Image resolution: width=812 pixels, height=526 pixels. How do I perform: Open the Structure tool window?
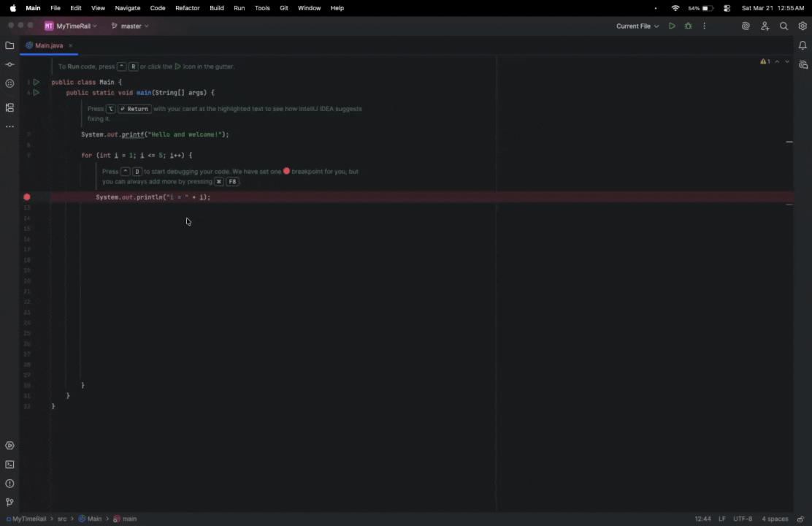coord(9,107)
